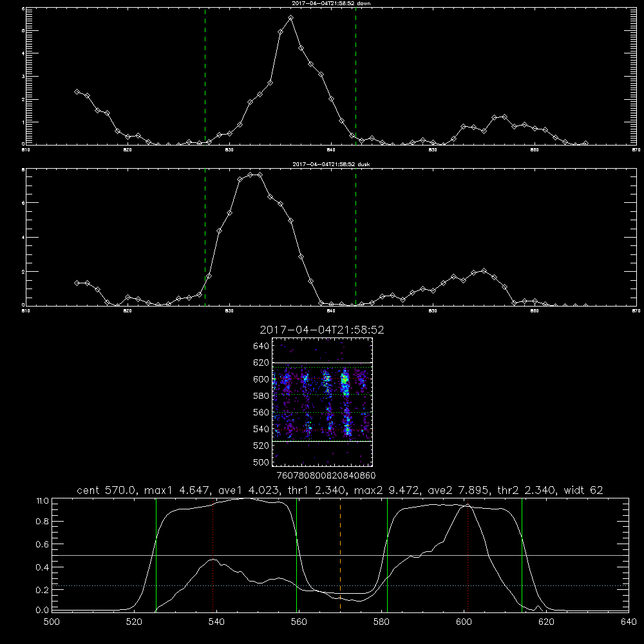This screenshot has width=644, height=644.
Task: Click the '580' x-axis label of the bottom plot
Action: point(381,622)
